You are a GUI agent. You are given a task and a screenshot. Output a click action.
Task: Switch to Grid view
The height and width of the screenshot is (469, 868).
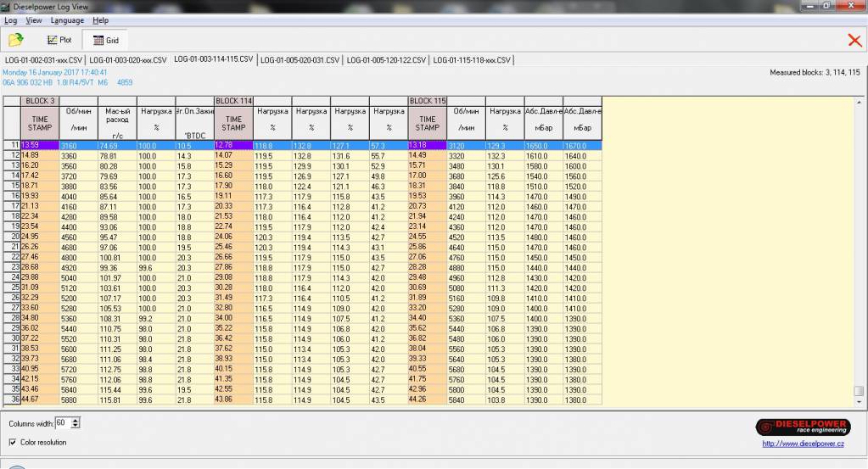106,40
